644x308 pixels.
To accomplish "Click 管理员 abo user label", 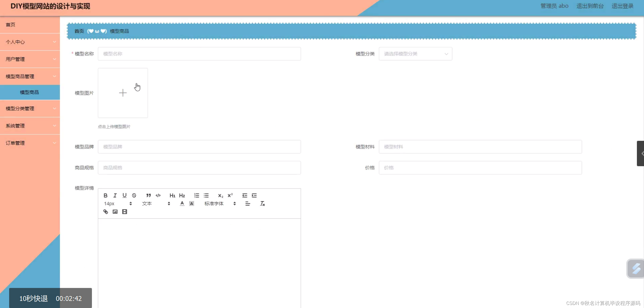I will pyautogui.click(x=554, y=6).
